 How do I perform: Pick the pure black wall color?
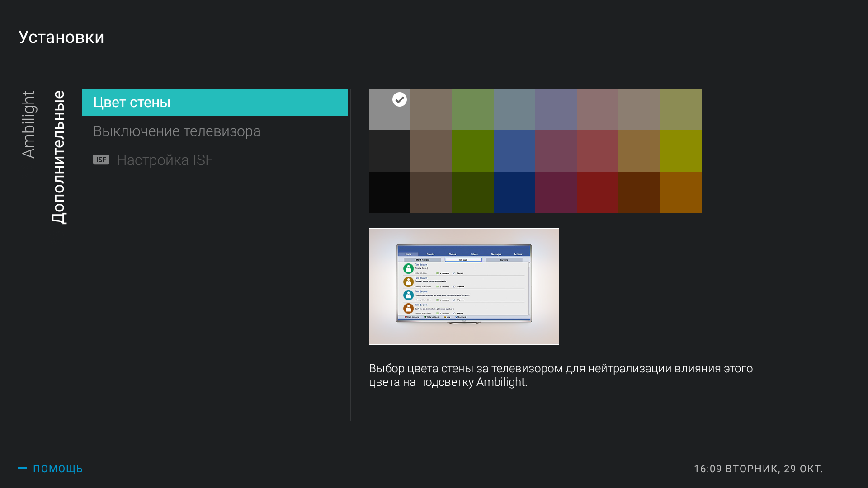(389, 192)
